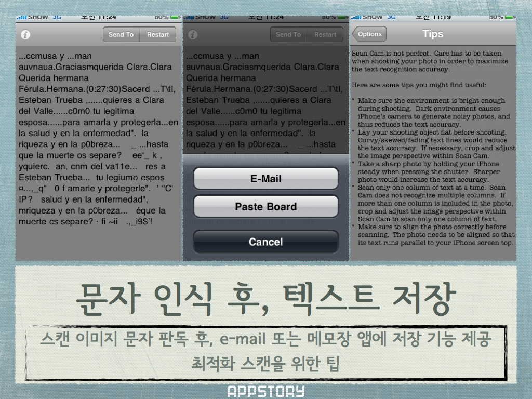Tap the dimmed info icon behind the action sheet

pos(193,35)
